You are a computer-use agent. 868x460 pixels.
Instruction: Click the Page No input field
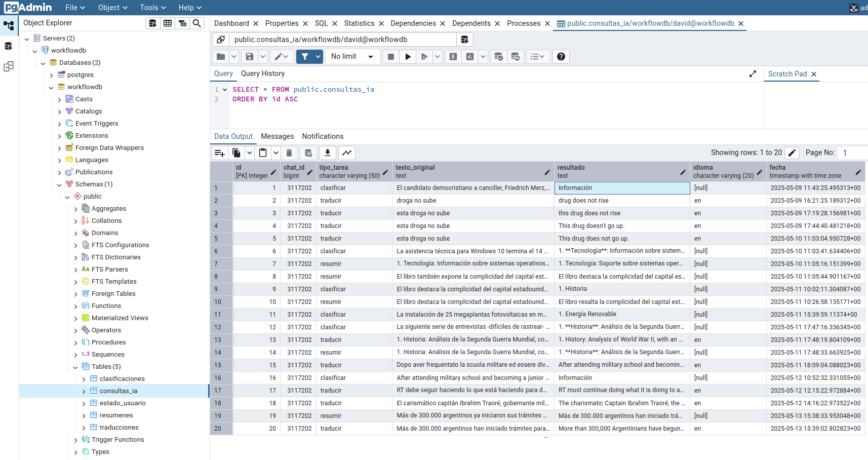(x=852, y=152)
